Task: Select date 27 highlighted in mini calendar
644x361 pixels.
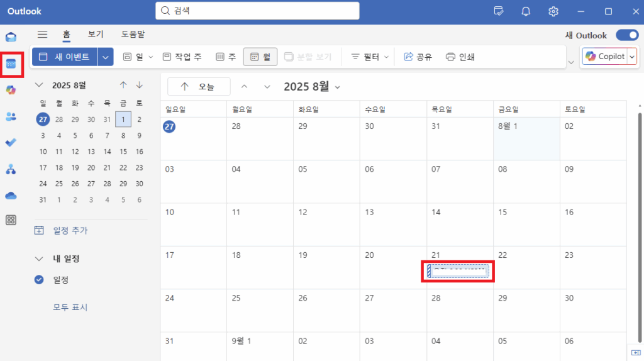Action: click(x=43, y=119)
